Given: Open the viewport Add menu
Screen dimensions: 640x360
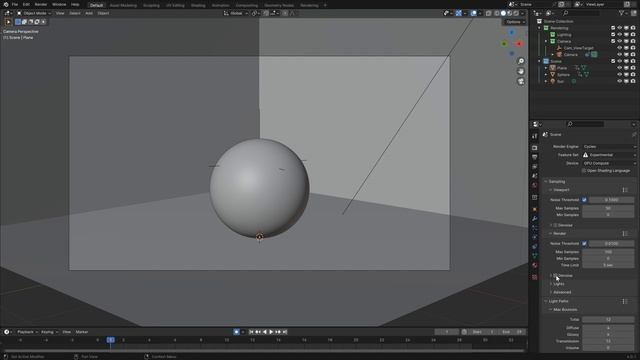Looking at the screenshot, I should click(89, 13).
